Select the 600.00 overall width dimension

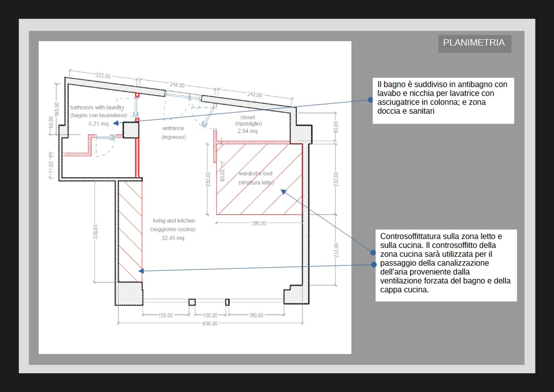(210, 324)
